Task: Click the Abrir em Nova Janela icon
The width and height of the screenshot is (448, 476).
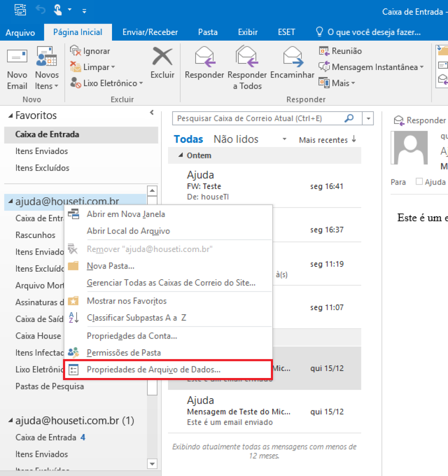Action: (73, 214)
